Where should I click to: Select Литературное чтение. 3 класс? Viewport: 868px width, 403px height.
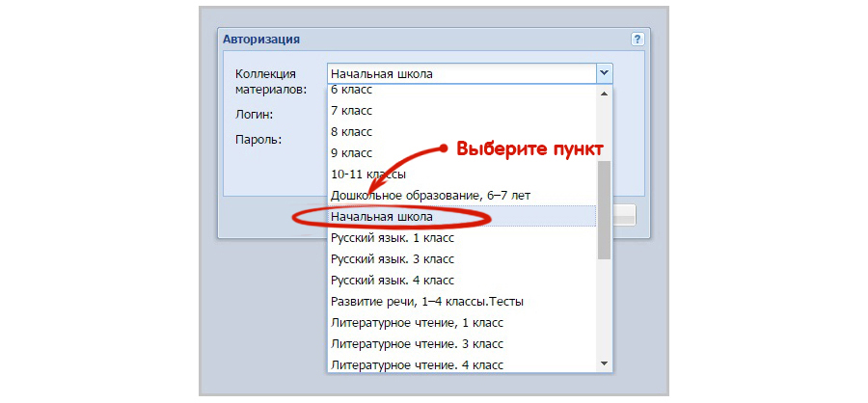pyautogui.click(x=417, y=344)
